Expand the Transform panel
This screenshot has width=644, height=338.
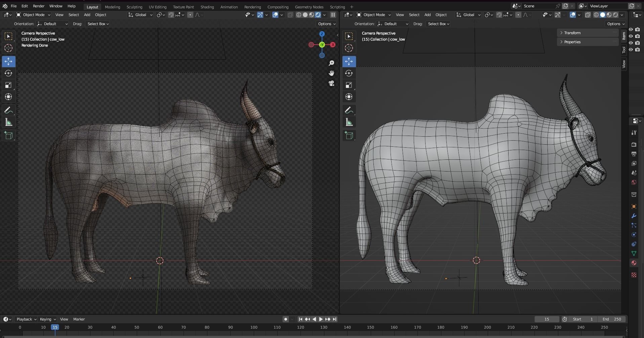pyautogui.click(x=588, y=33)
